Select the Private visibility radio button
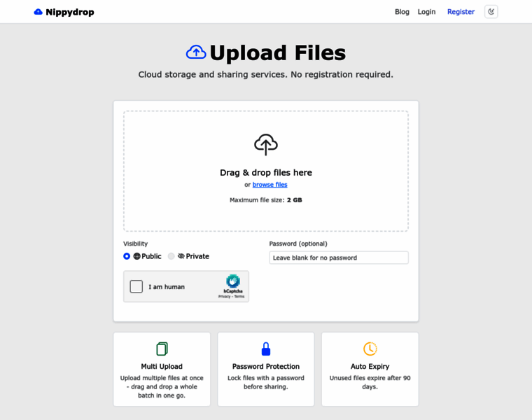532x420 pixels. point(171,256)
